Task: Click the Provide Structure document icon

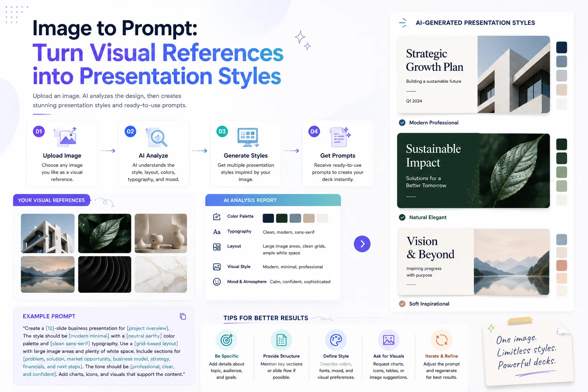Action: [x=281, y=340]
